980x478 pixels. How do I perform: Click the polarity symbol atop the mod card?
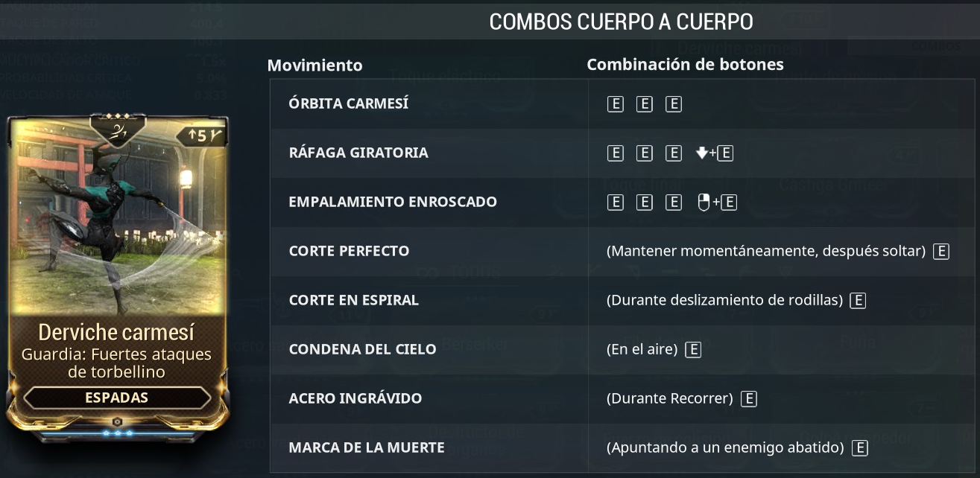point(117,133)
